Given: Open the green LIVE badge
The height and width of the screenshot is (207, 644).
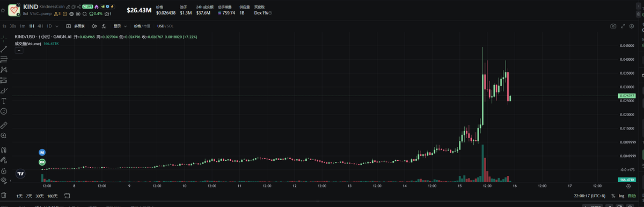Looking at the screenshot, I should 87,7.
